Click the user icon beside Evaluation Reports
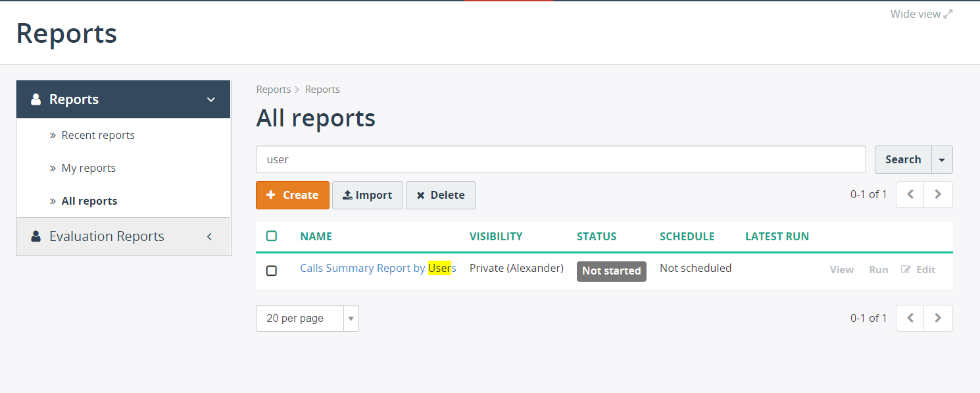980x393 pixels. click(36, 236)
